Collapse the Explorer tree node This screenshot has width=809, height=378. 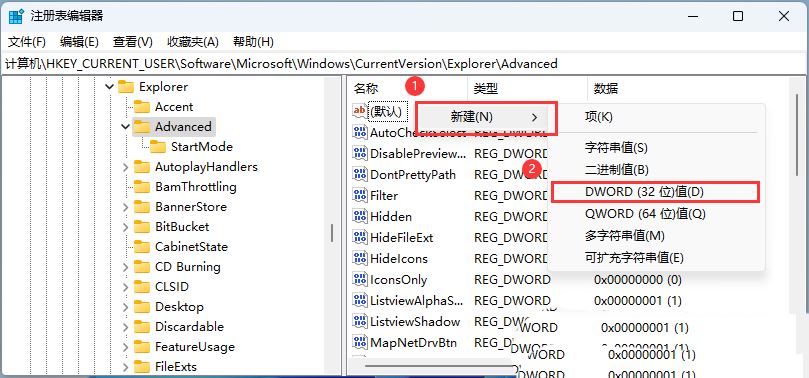pos(109,87)
